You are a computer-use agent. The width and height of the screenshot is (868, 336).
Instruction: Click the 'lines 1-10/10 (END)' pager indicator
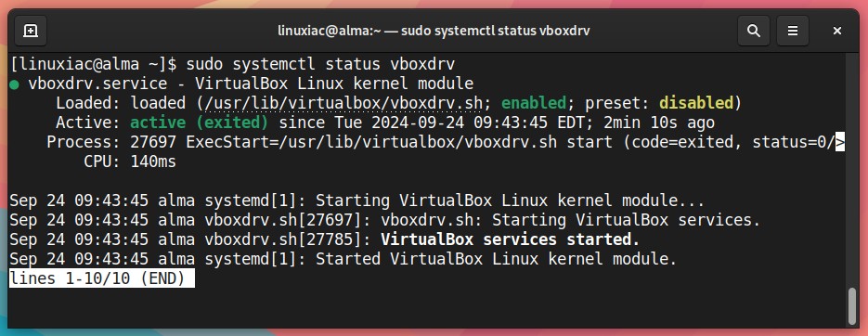[x=102, y=278]
